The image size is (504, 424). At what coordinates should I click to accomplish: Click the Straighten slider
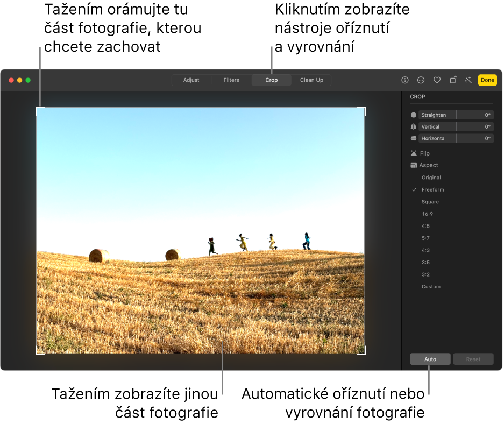pyautogui.click(x=456, y=115)
